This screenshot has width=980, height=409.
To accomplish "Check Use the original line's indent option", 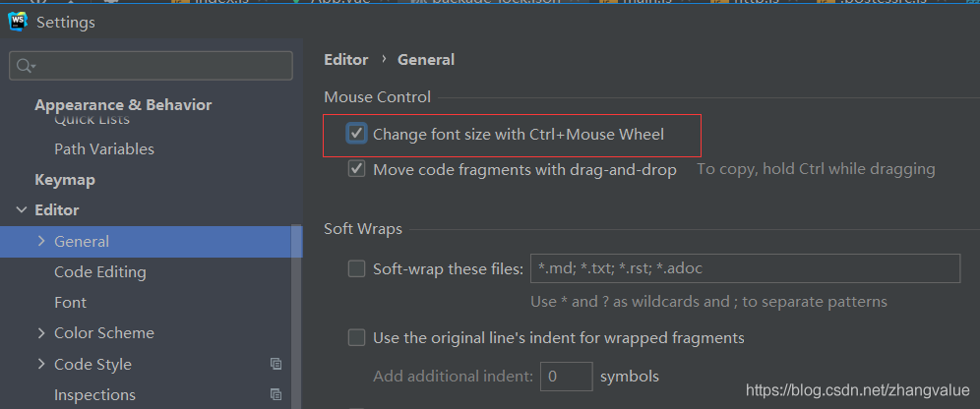I will click(356, 338).
